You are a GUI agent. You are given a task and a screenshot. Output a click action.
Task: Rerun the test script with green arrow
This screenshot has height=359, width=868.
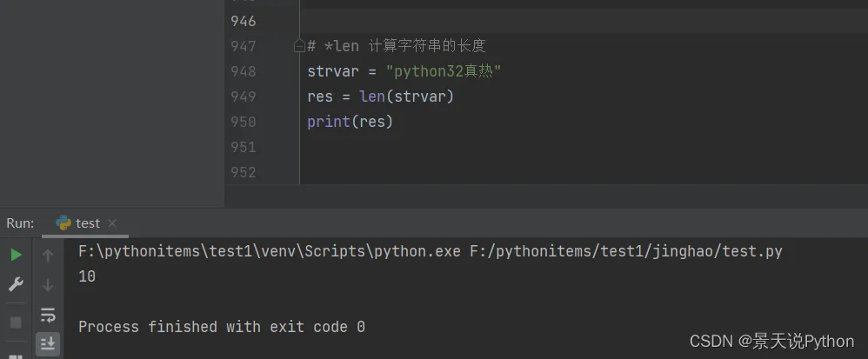[16, 255]
